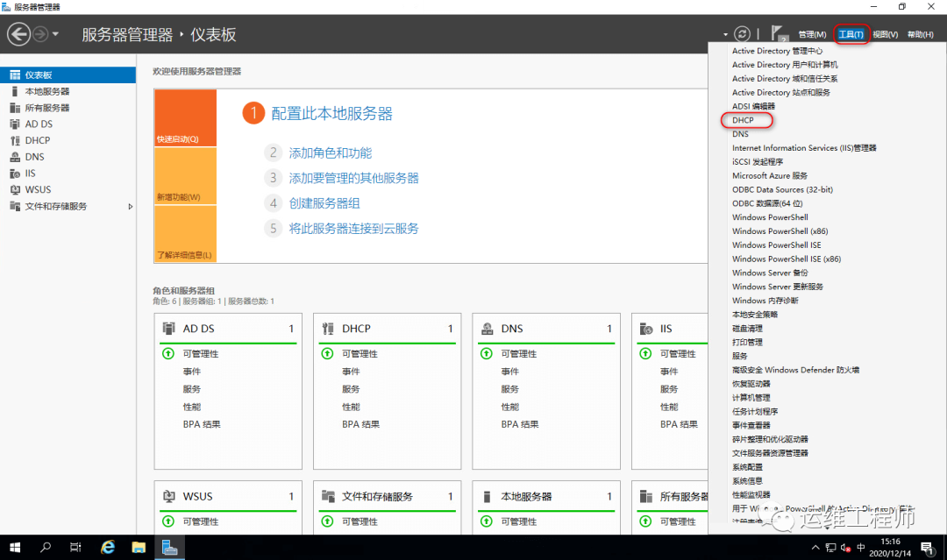Viewport: 947px width, 560px height.
Task: Click the AD DS tile header icon
Action: click(x=168, y=329)
